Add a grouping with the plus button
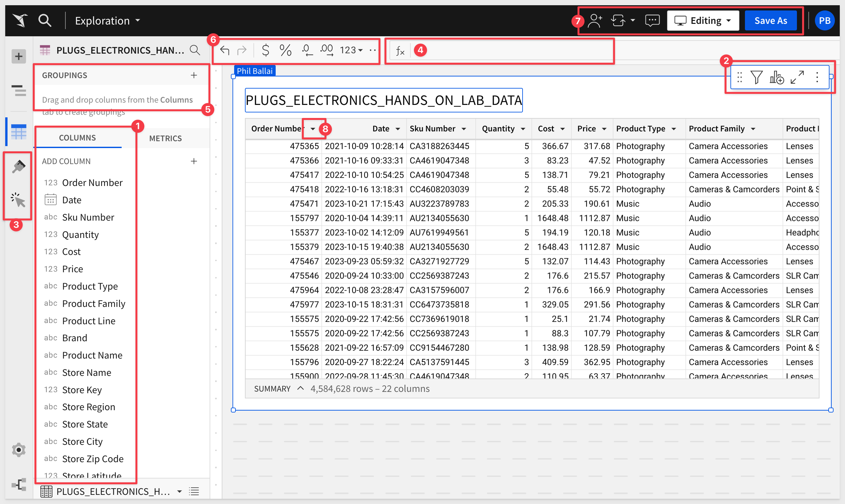This screenshot has height=504, width=845. 194,75
